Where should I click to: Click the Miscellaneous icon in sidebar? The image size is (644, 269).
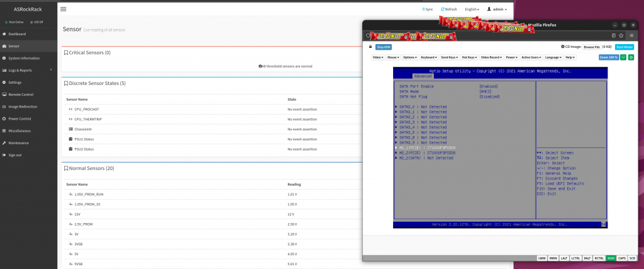pos(4,131)
